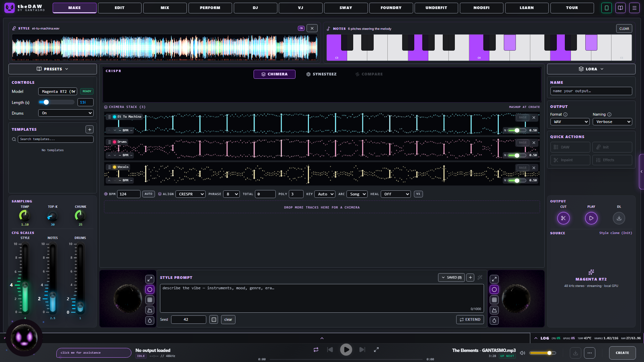Toggle BASE on the Vocals track
Viewport: 644px width, 362px height.
(523, 168)
